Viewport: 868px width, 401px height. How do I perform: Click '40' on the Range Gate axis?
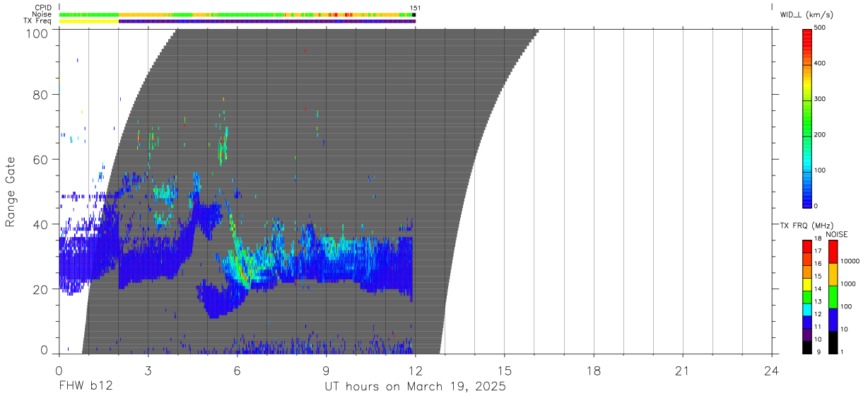point(41,224)
